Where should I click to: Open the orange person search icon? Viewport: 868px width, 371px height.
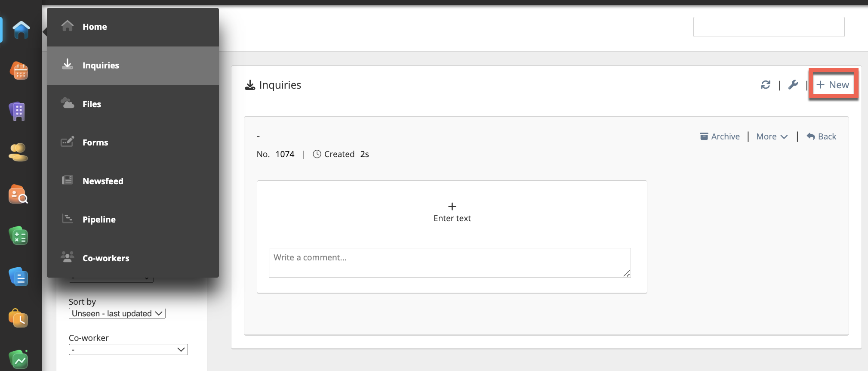click(18, 194)
